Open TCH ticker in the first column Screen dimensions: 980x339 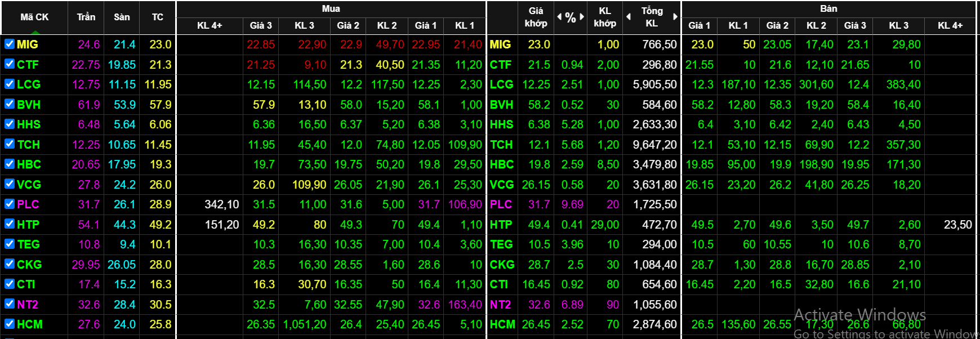tap(29, 145)
